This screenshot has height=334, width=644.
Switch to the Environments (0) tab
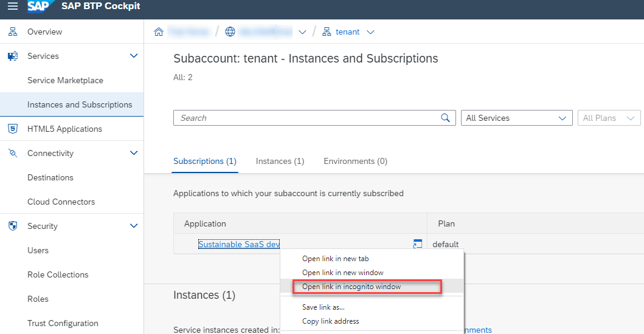[356, 162]
